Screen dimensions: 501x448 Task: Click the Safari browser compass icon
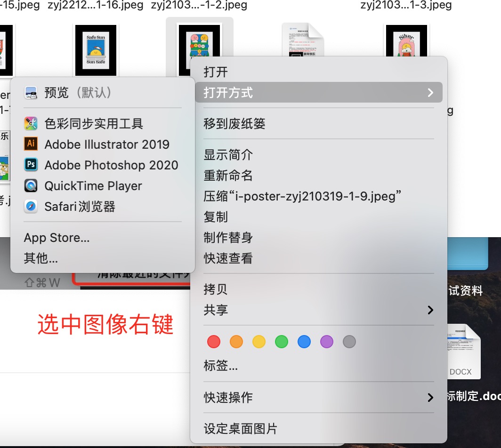click(x=31, y=207)
